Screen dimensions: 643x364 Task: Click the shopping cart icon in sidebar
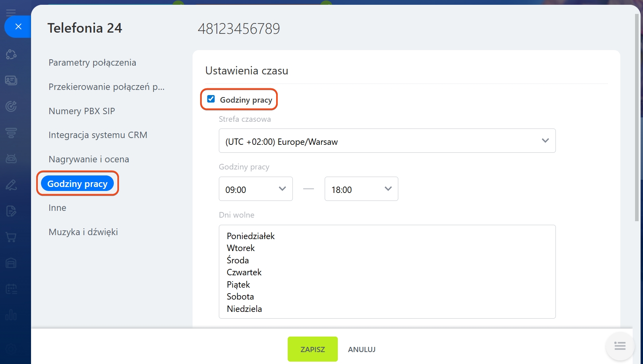pos(11,237)
